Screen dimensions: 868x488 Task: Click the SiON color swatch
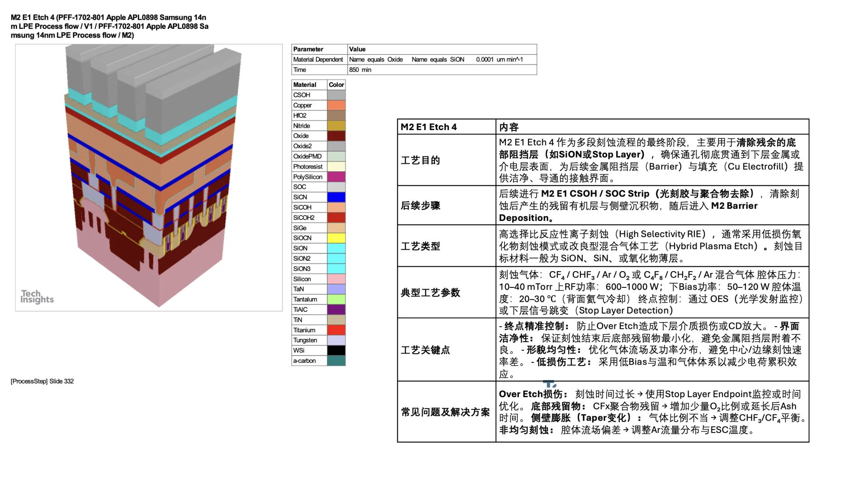pos(336,248)
